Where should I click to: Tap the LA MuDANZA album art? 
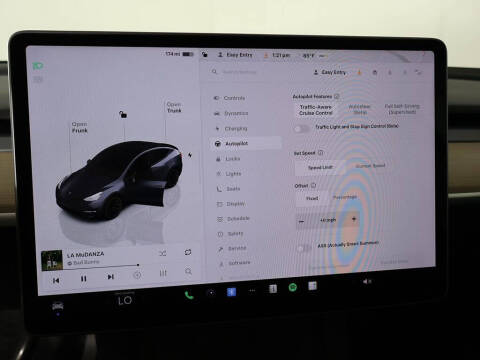point(52,260)
